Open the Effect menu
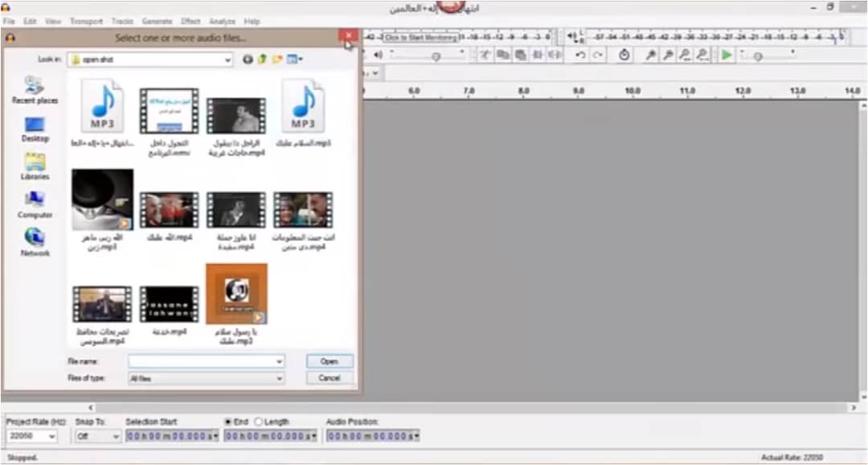The image size is (868, 465). tap(190, 21)
